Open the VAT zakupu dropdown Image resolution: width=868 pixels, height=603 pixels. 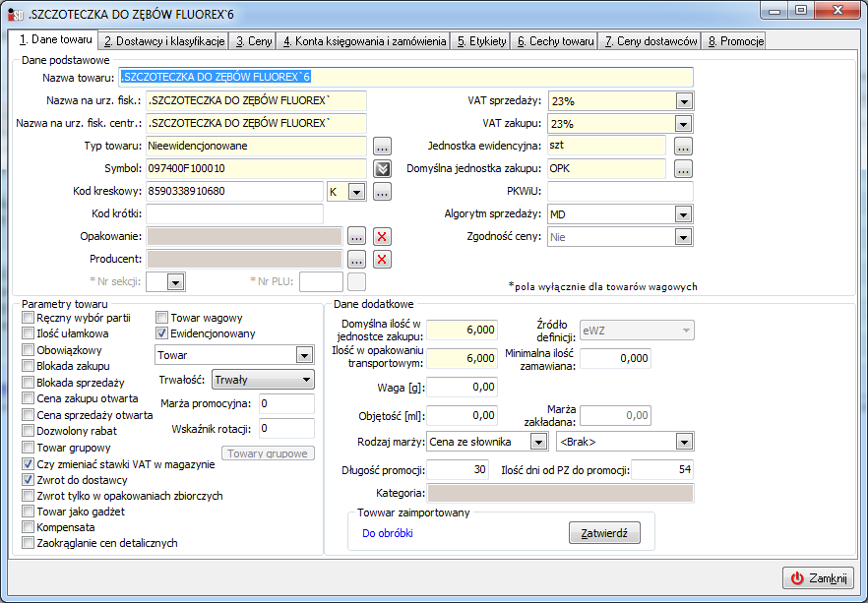click(x=684, y=124)
